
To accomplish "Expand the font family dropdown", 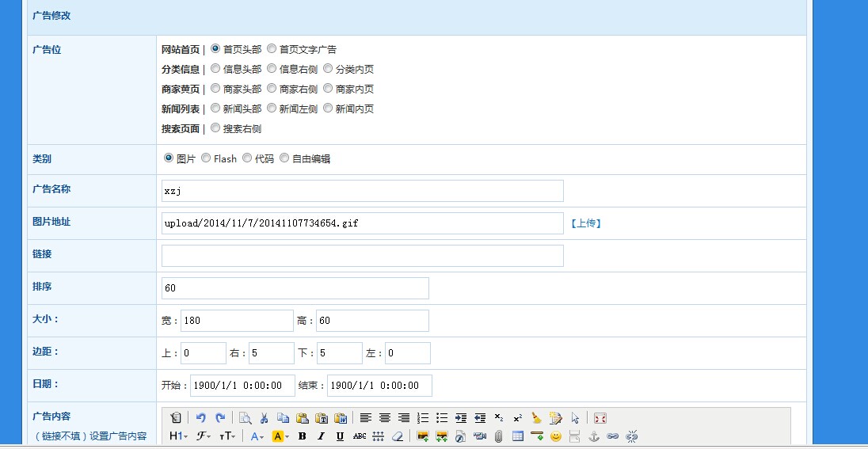I will pyautogui.click(x=204, y=436).
